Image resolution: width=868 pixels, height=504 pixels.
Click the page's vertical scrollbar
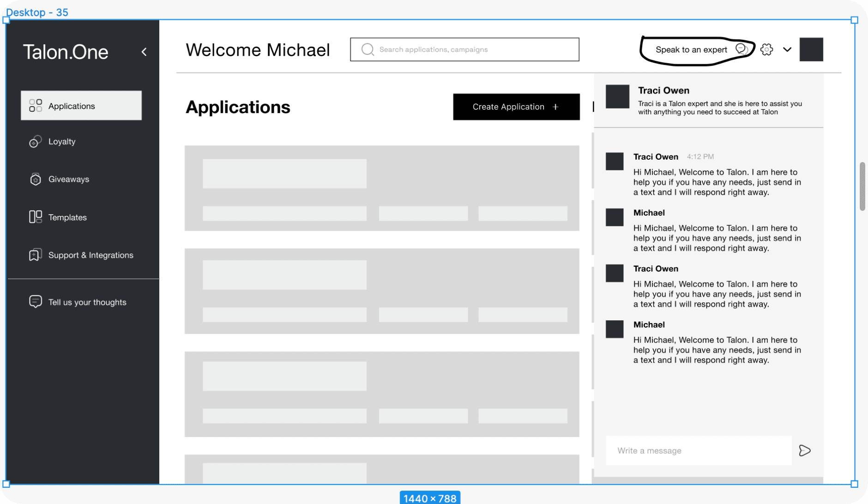[862, 186]
